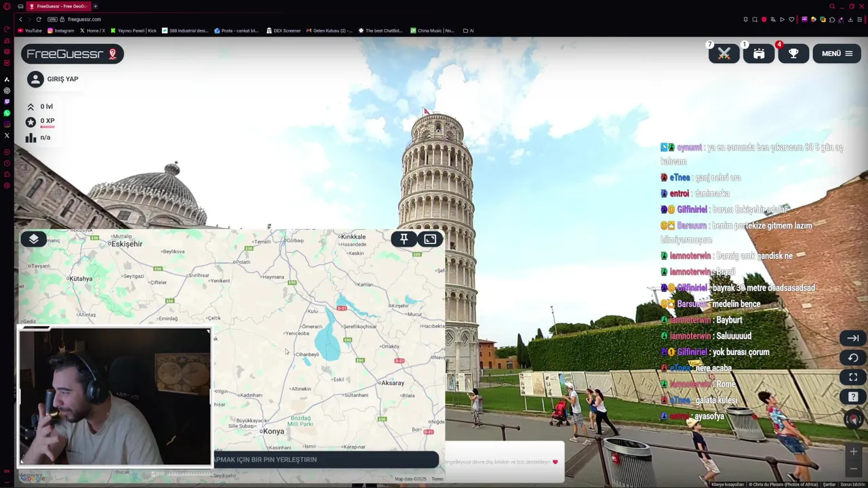Open the question-mark help button
This screenshot has width=868, height=488.
tap(853, 396)
